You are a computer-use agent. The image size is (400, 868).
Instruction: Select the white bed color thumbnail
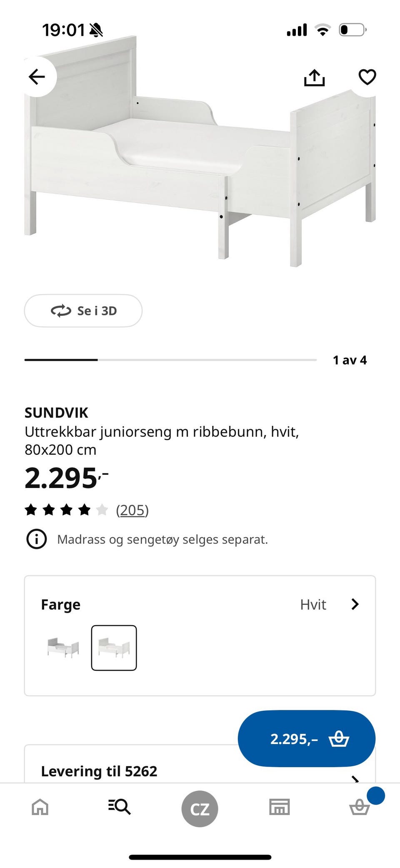tap(114, 648)
